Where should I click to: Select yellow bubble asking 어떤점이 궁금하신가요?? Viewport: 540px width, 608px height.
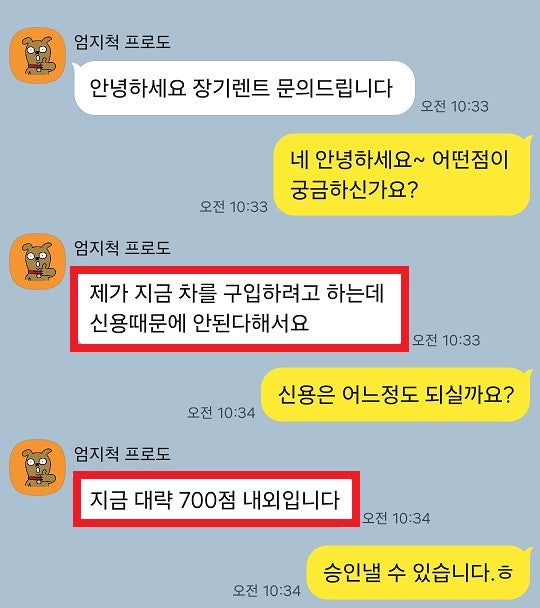click(x=402, y=174)
